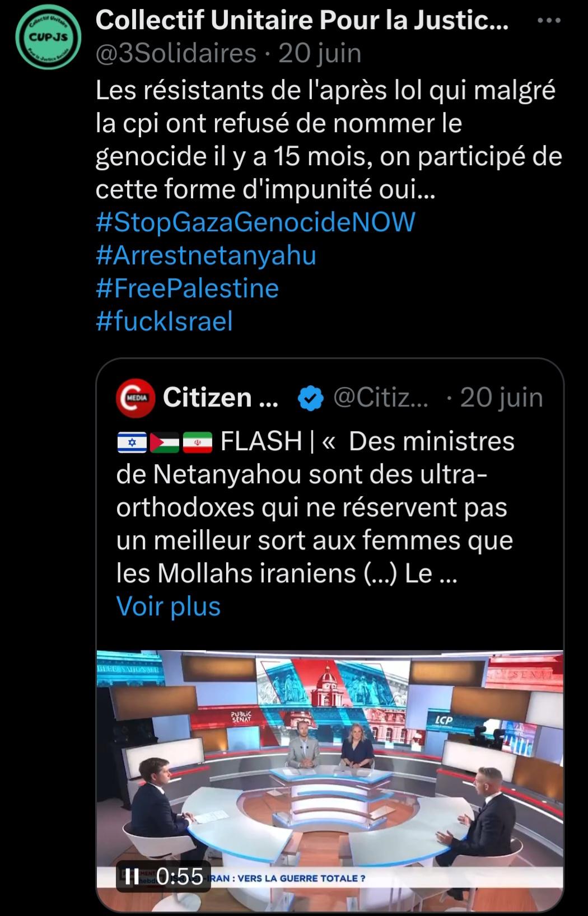The height and width of the screenshot is (916, 588).
Task: Open the CUPJS profile avatar
Action: click(48, 38)
